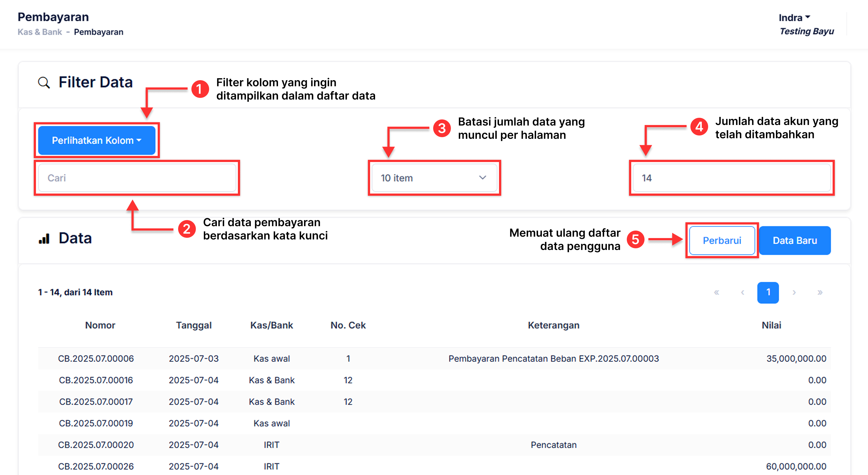
Task: Click the Data Baru button
Action: pos(794,241)
